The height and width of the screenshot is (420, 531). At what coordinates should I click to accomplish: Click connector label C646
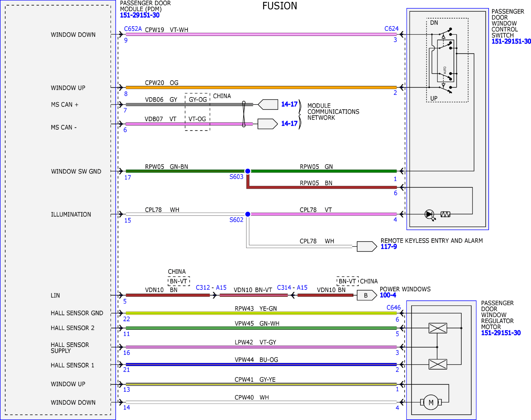pos(393,308)
